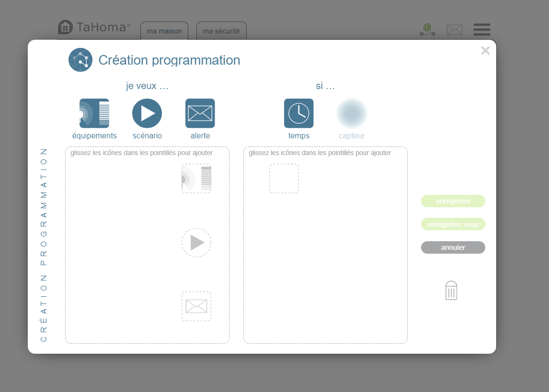Close the Création programmation dialog
This screenshot has height=392, width=549.
tap(485, 51)
